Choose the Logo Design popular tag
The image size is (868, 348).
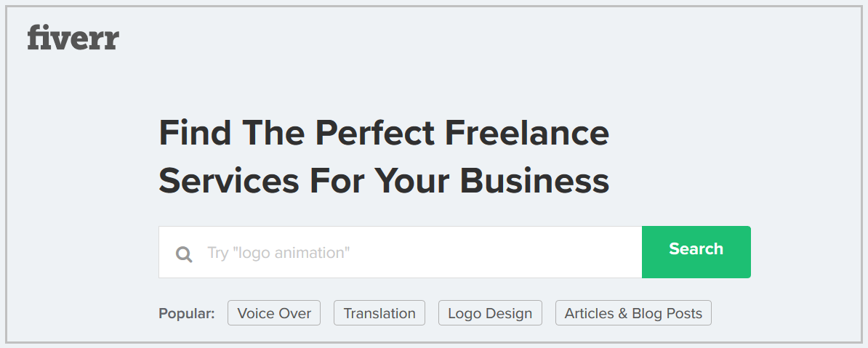(490, 313)
